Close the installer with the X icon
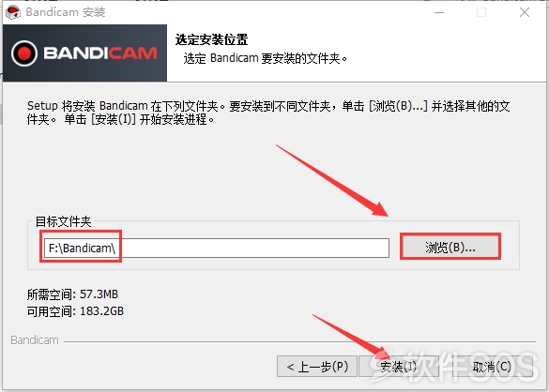 tap(525, 12)
